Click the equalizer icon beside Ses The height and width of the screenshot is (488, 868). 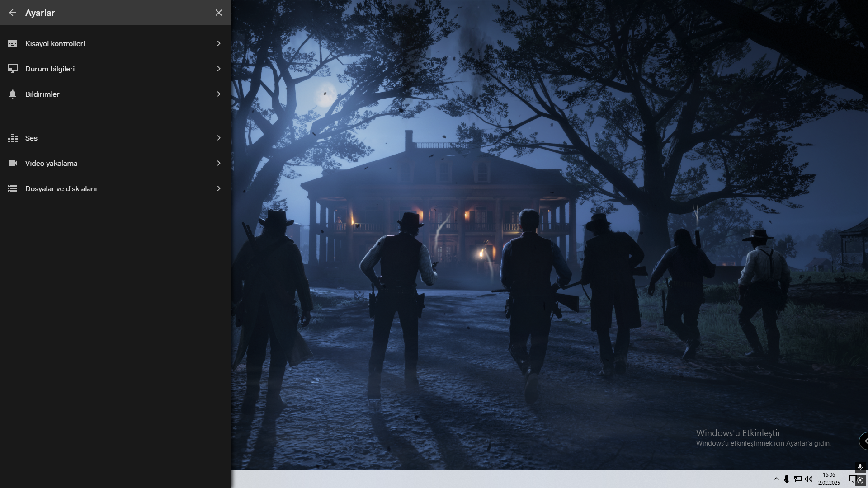pos(13,138)
